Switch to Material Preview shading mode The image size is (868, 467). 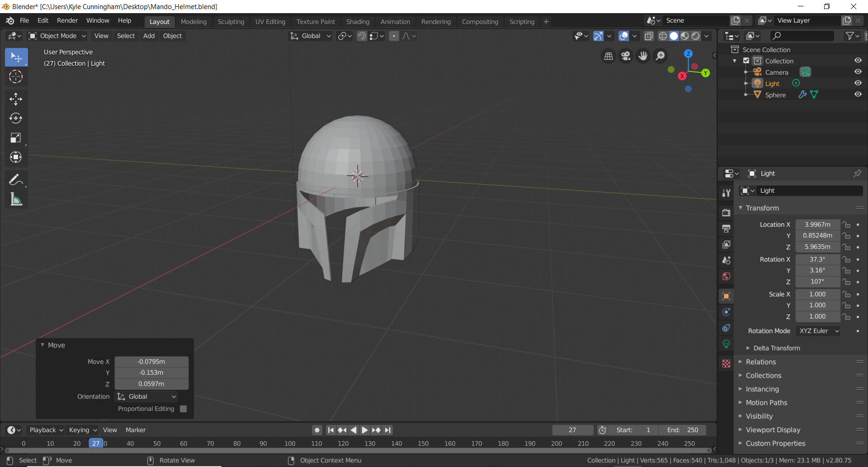(685, 36)
